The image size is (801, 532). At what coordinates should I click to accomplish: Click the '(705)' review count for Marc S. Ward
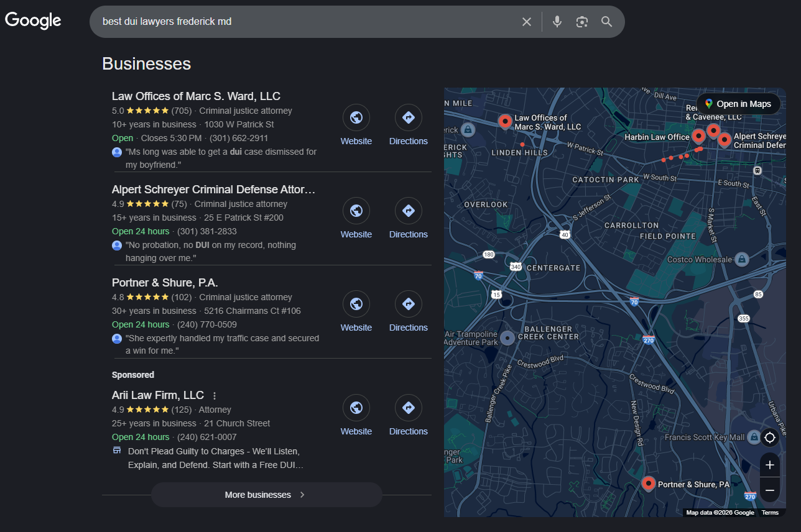pos(182,111)
